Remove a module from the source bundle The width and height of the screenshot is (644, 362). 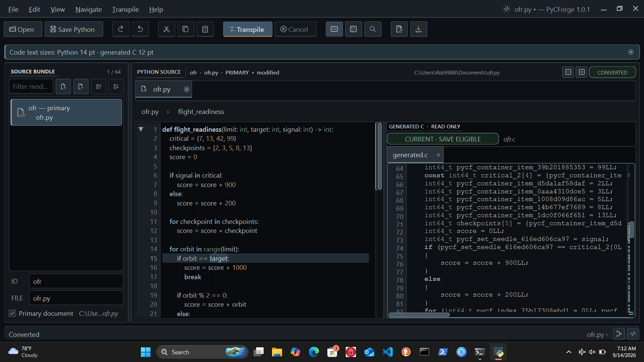[x=80, y=86]
